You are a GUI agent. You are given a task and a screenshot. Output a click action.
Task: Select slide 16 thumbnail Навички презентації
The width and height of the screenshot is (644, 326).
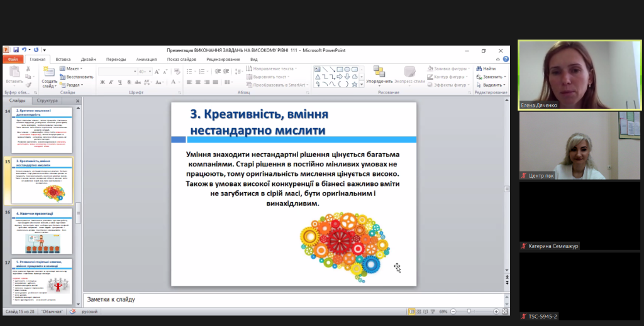pos(42,231)
